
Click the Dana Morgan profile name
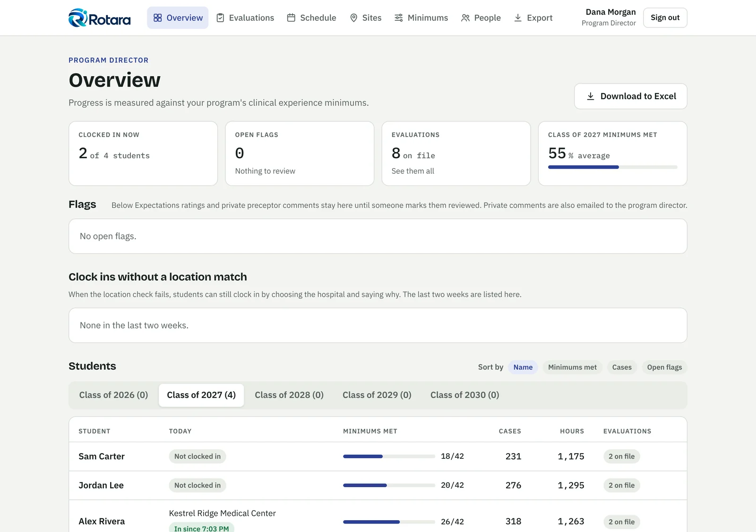pyautogui.click(x=610, y=12)
